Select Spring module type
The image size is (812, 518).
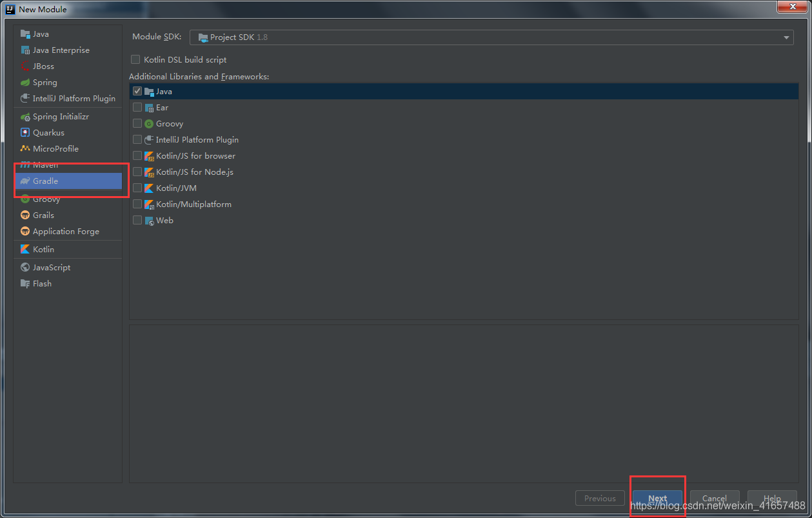[68, 83]
